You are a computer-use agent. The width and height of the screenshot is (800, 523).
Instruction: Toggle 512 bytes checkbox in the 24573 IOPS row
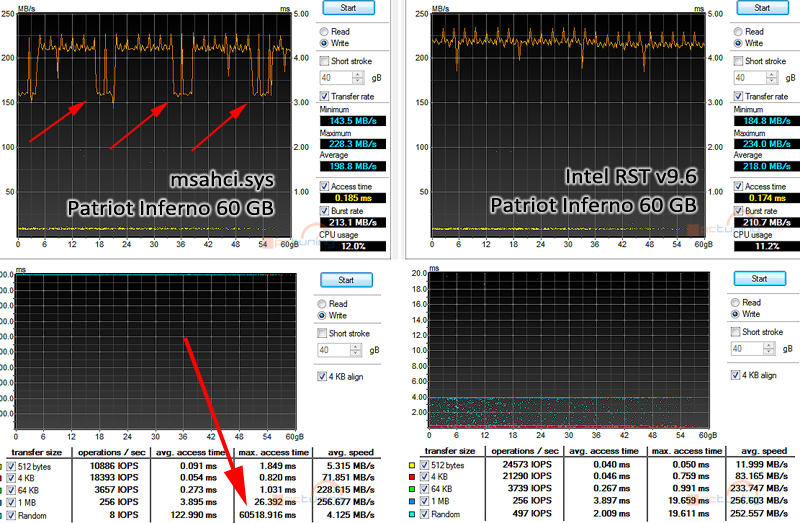pos(424,465)
